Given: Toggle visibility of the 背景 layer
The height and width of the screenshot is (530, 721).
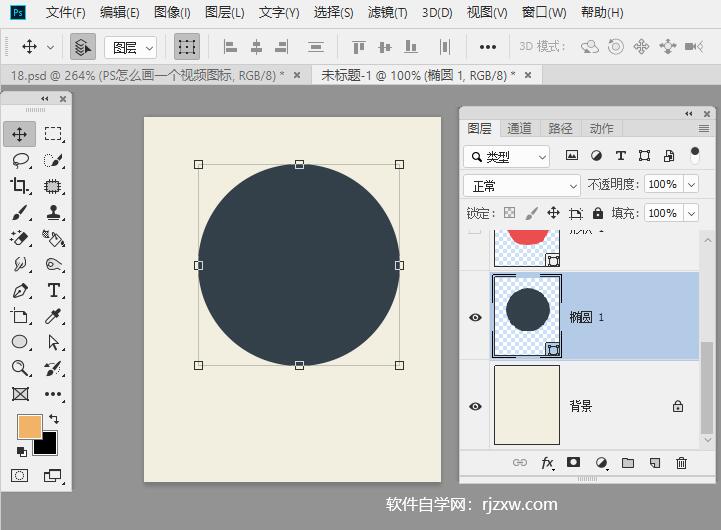Looking at the screenshot, I should [475, 406].
